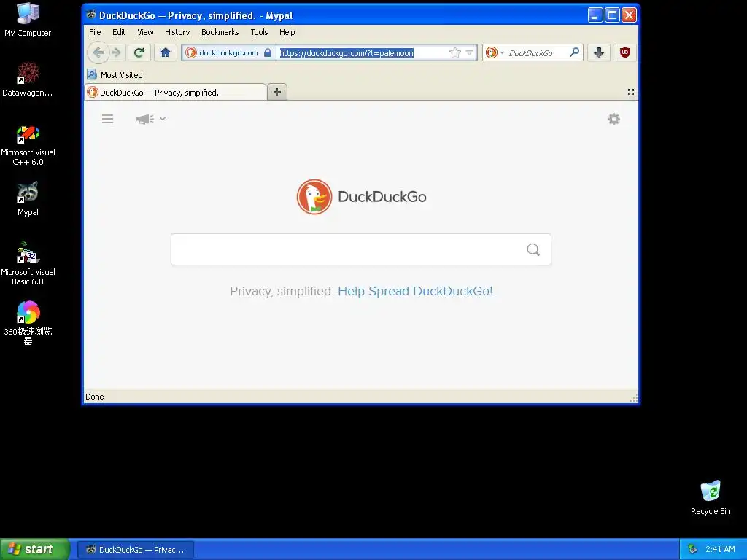The height and width of the screenshot is (560, 747).
Task: Choose search engine from DuckDuckGo icon dropdown
Action: (495, 52)
